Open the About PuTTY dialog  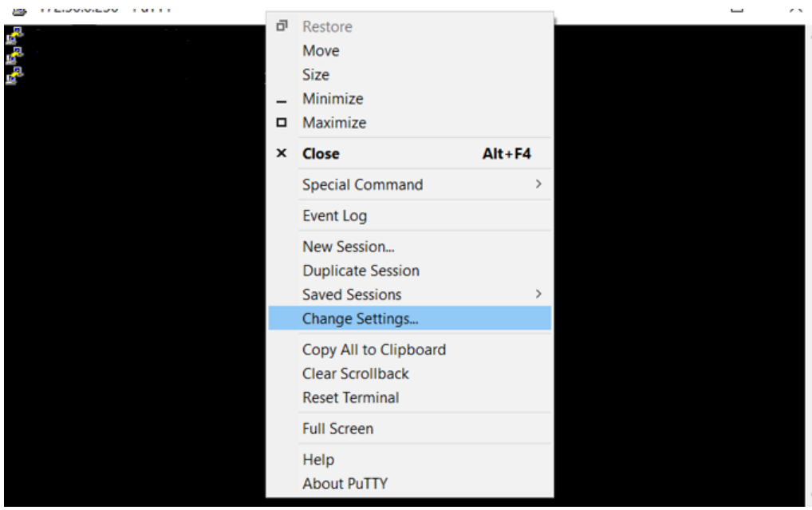(x=345, y=483)
